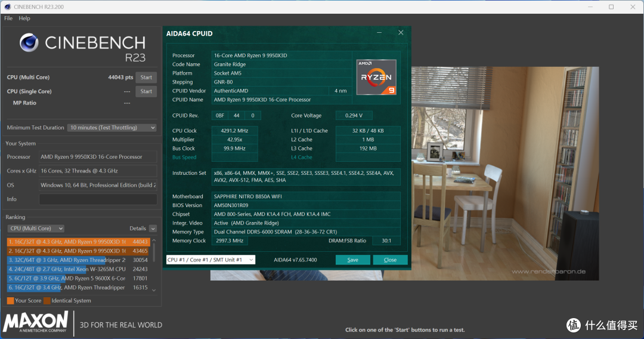Open the Help menu in Cinebench

pos(24,18)
